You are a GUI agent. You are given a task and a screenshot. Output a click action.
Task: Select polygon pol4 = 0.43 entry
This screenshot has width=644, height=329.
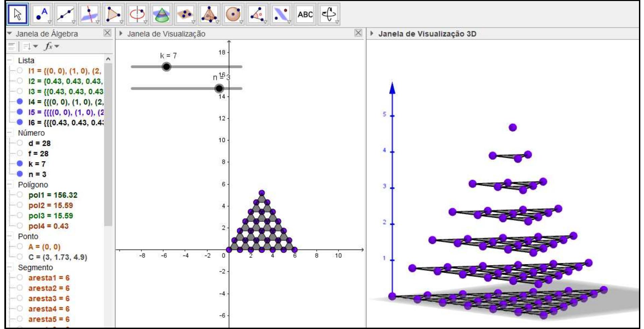pos(49,226)
